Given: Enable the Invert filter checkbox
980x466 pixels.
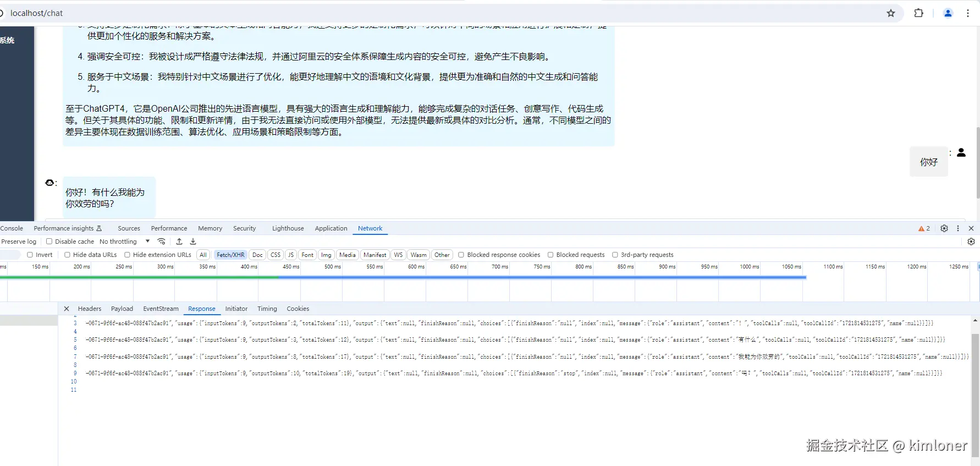Looking at the screenshot, I should (x=30, y=255).
